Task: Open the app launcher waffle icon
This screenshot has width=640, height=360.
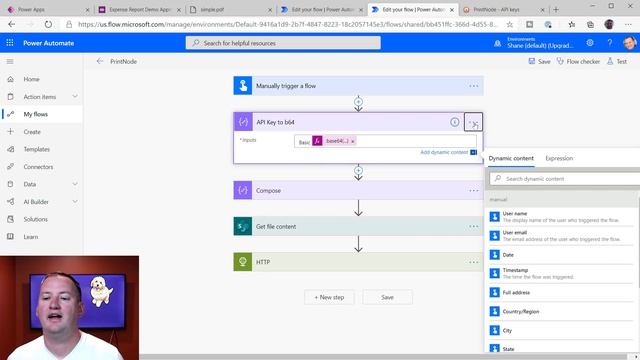Action: point(10,43)
